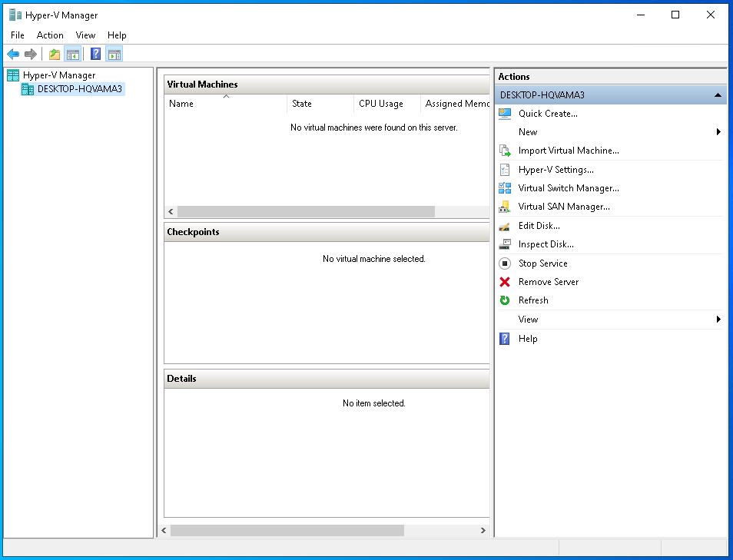Open Hyper-V Settings... action
733x560 pixels.
pos(556,170)
